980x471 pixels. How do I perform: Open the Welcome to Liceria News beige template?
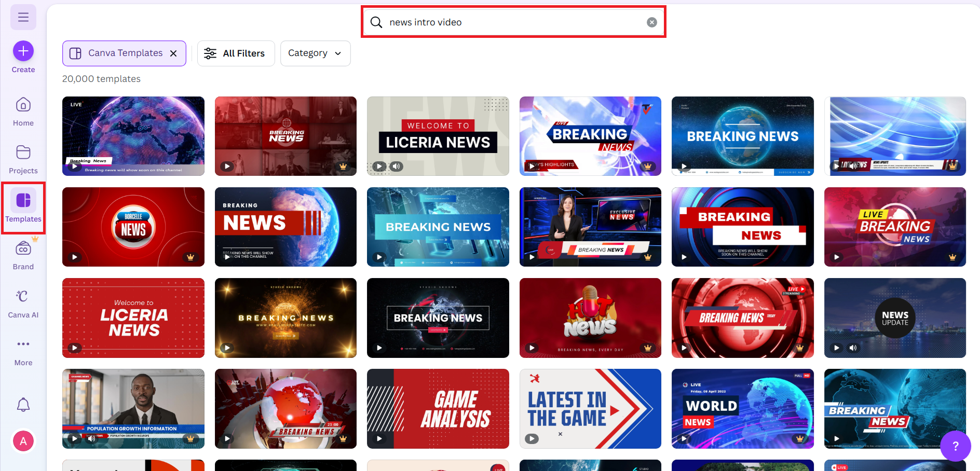(438, 136)
